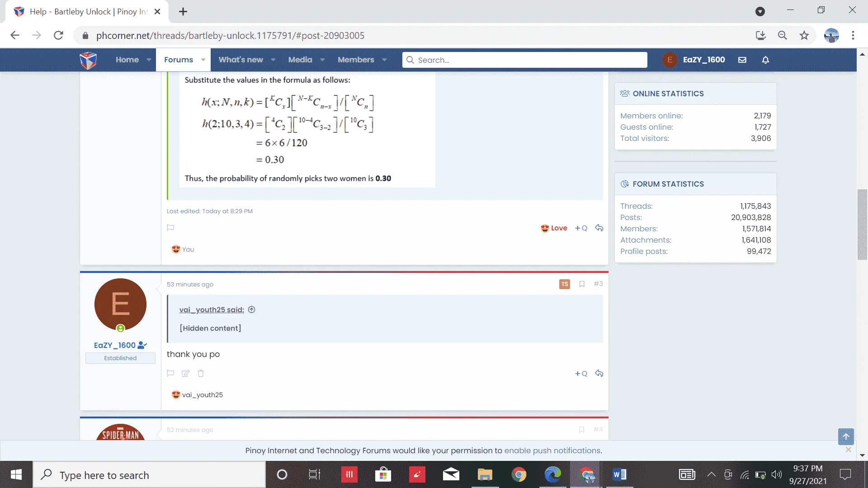Image resolution: width=868 pixels, height=488 pixels.
Task: Open Microsoft Store from taskbar
Action: click(383, 474)
